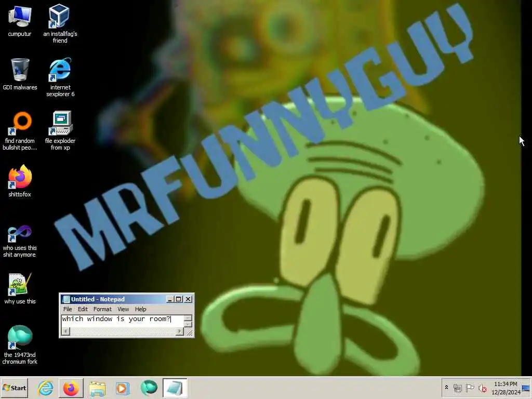The width and height of the screenshot is (532, 399).
Task: Click the network tray icon
Action: [457, 388]
